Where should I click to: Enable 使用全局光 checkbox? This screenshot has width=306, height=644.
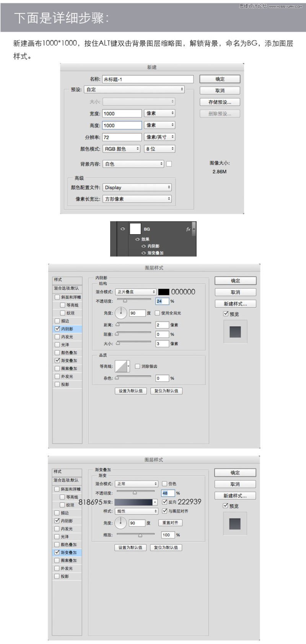pyautogui.click(x=157, y=313)
